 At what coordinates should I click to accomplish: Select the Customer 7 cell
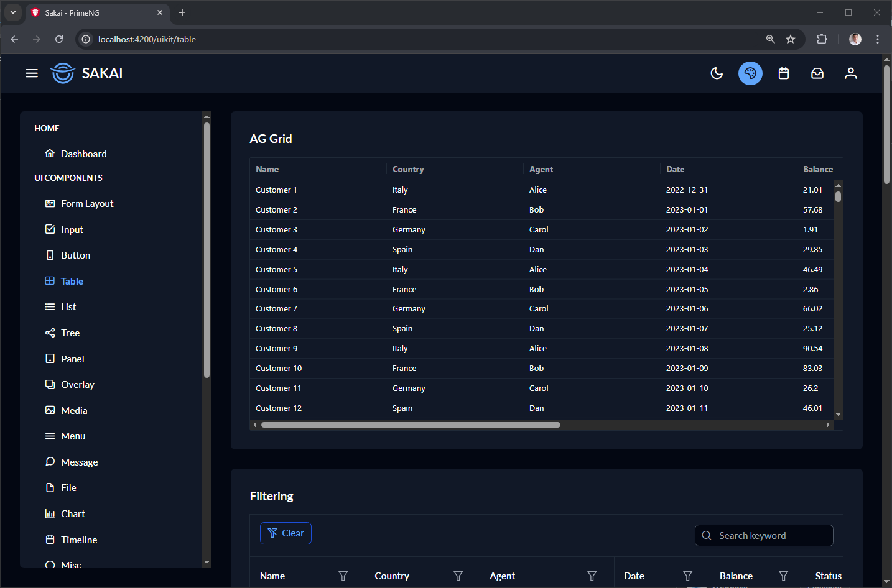point(318,309)
